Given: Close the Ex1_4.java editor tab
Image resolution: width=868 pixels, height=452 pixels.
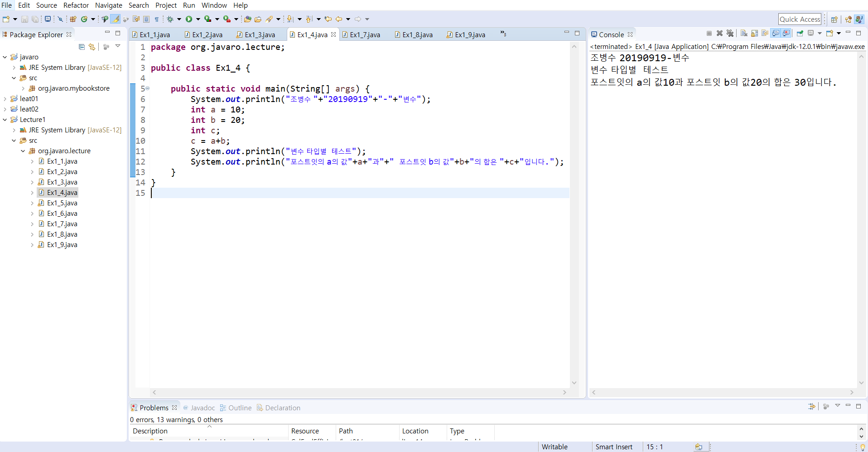Looking at the screenshot, I should [x=333, y=34].
